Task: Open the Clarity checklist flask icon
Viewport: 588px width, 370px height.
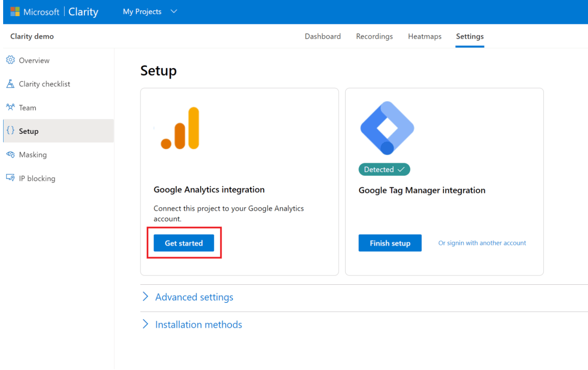Action: [11, 84]
